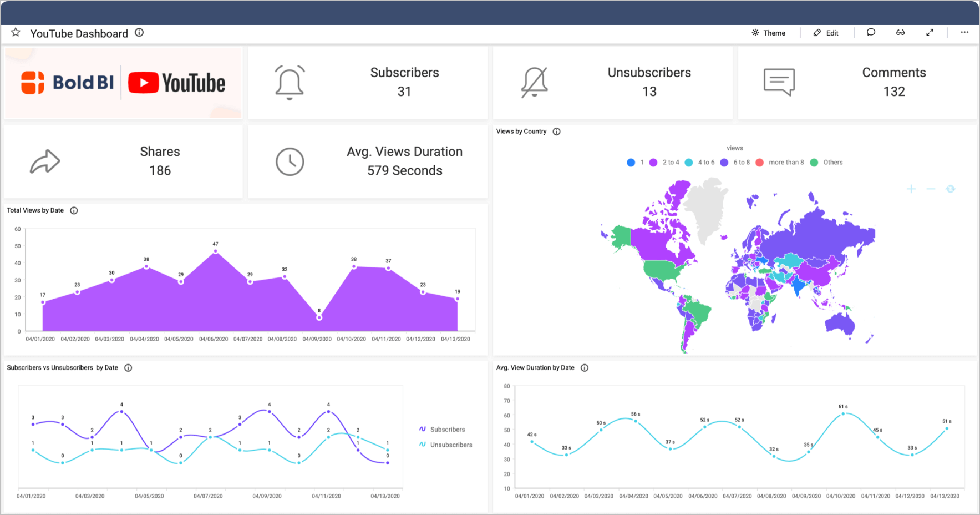Select the 8 views data point
The image size is (980, 515).
coord(319,318)
